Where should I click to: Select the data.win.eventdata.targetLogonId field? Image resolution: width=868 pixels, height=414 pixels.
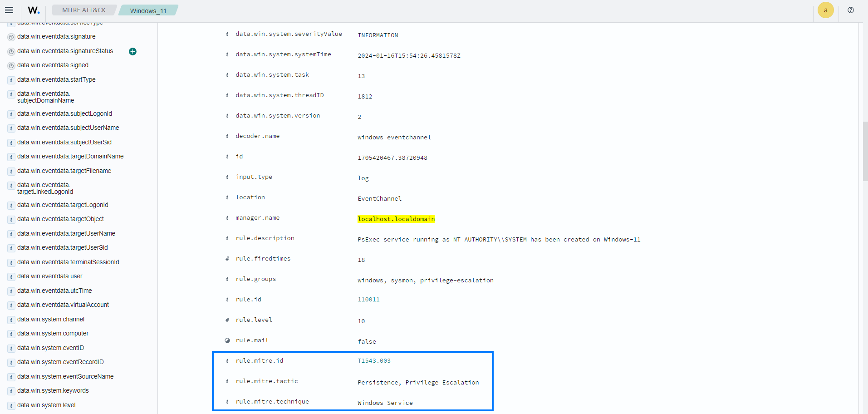[63, 205]
